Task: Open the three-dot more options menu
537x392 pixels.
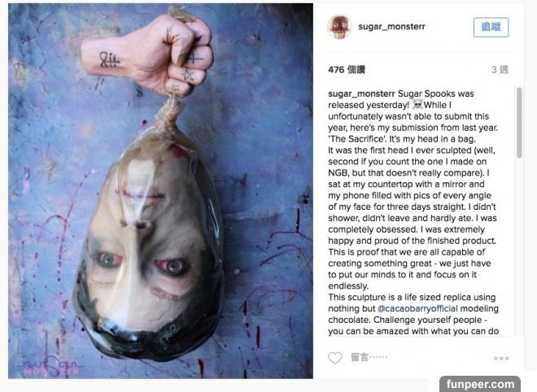Action: coord(501,358)
